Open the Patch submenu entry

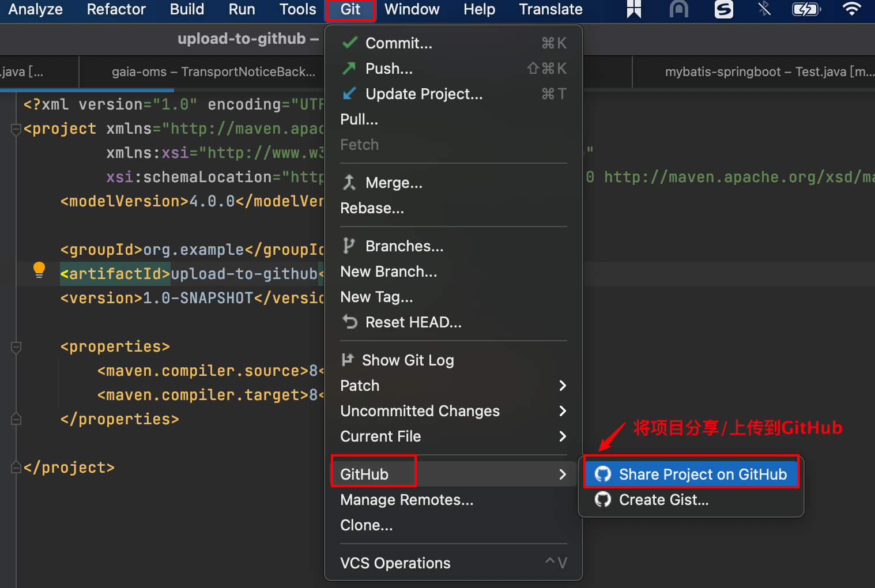pyautogui.click(x=454, y=386)
